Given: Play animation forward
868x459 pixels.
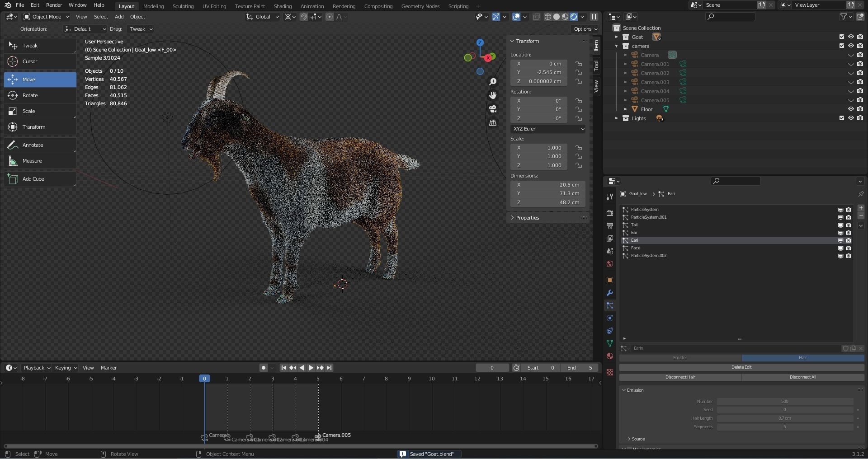Looking at the screenshot, I should pos(311,368).
